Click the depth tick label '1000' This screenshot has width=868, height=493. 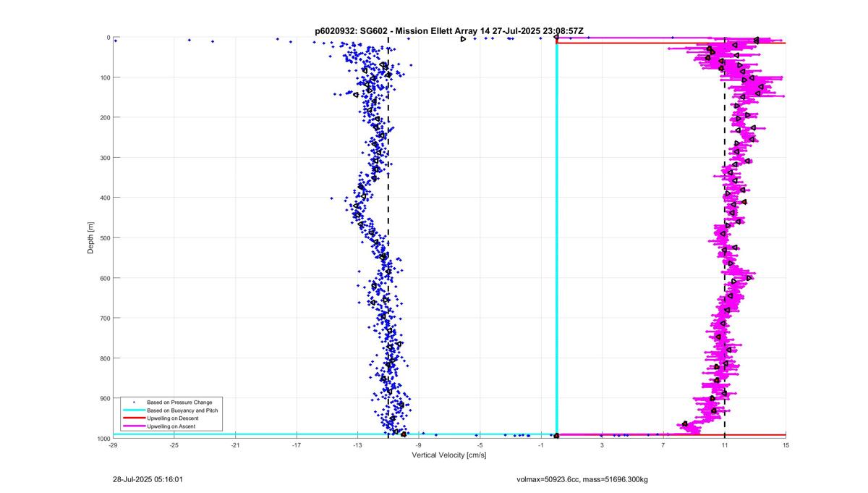point(103,438)
